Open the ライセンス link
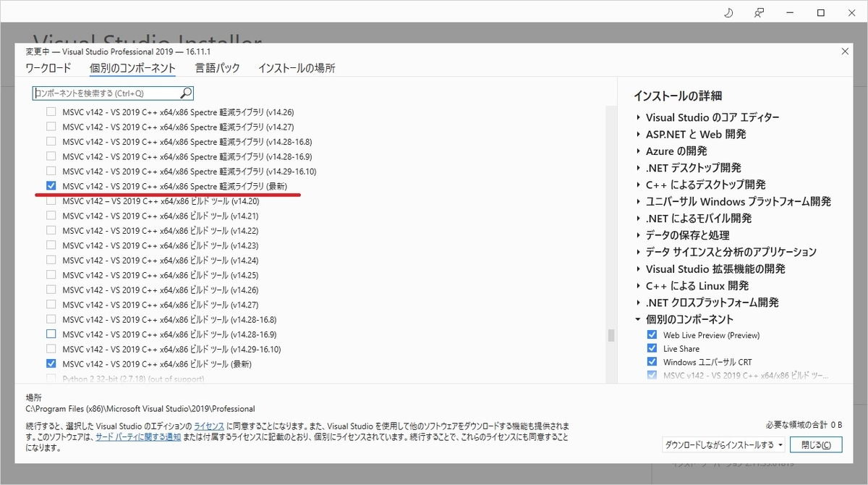Image resolution: width=868 pixels, height=485 pixels. pos(208,426)
